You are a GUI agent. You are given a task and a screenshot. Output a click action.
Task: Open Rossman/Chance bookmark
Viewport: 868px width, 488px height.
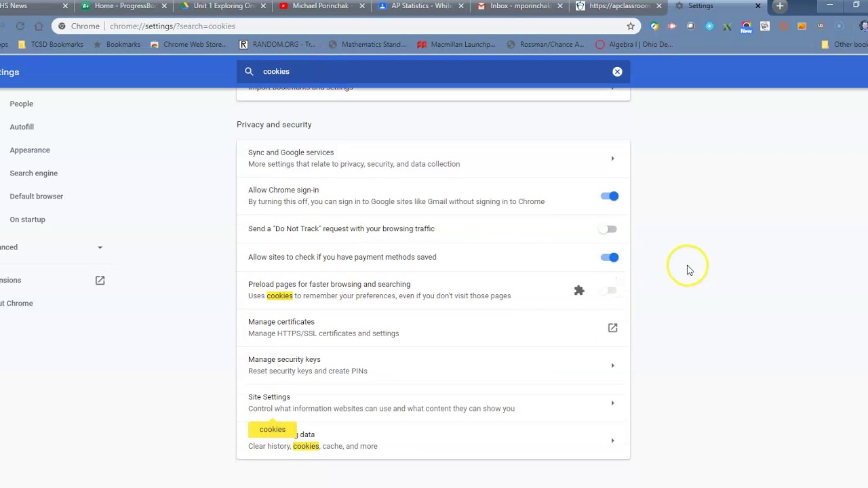[x=545, y=45]
